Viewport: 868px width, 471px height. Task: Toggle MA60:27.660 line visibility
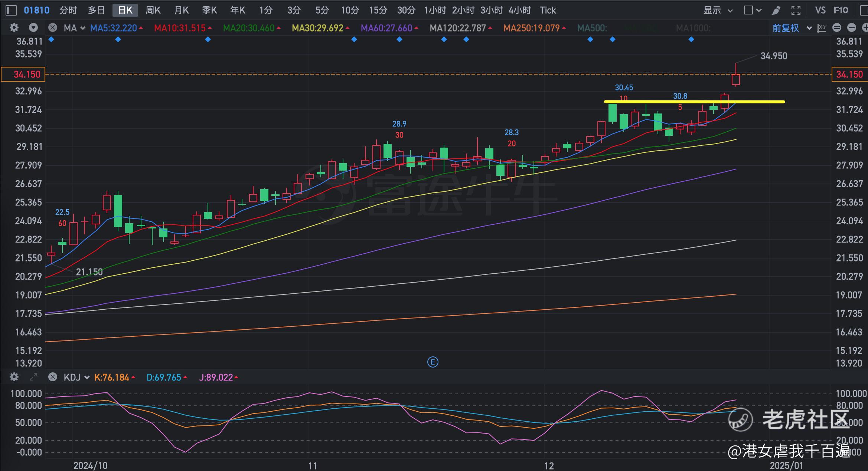click(389, 28)
